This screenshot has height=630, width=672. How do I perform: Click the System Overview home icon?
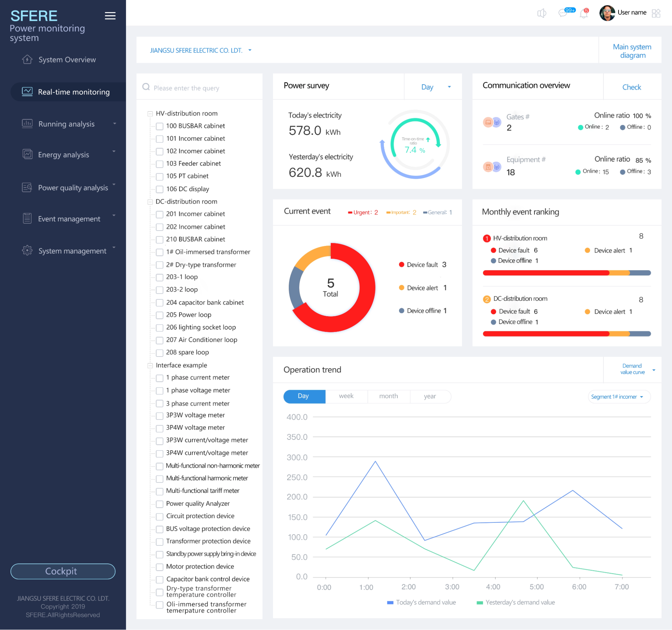pyautogui.click(x=27, y=59)
